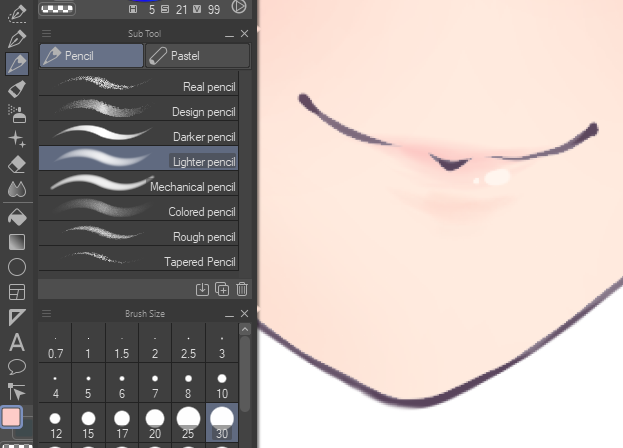Image resolution: width=623 pixels, height=448 pixels.
Task: Click the Brush Size scrollbar thumb
Action: (x=245, y=374)
